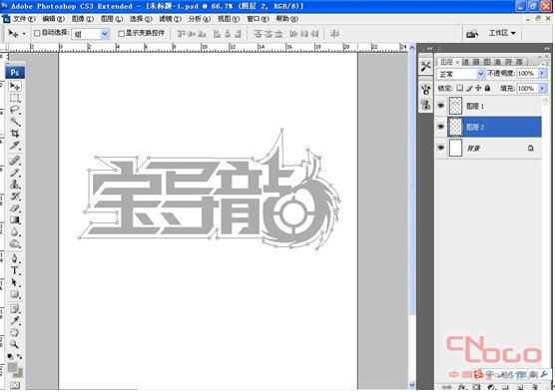Select the Pen tool
Image resolution: width=555 pixels, height=392 pixels.
[15, 258]
